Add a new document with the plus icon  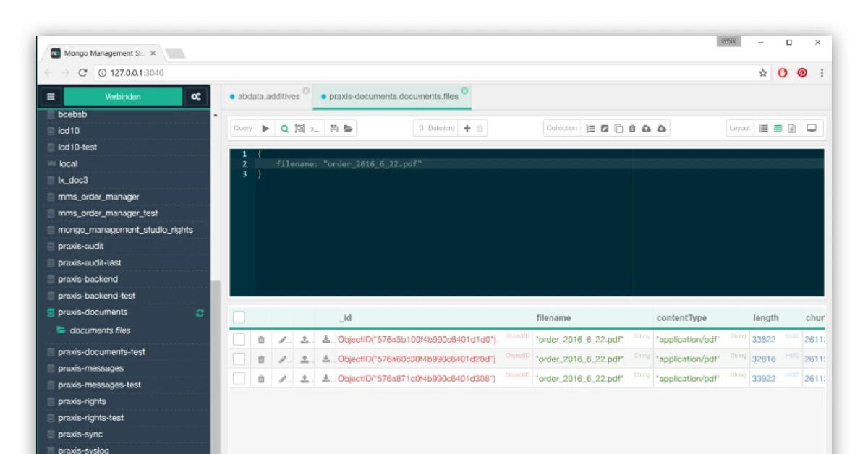tap(467, 129)
